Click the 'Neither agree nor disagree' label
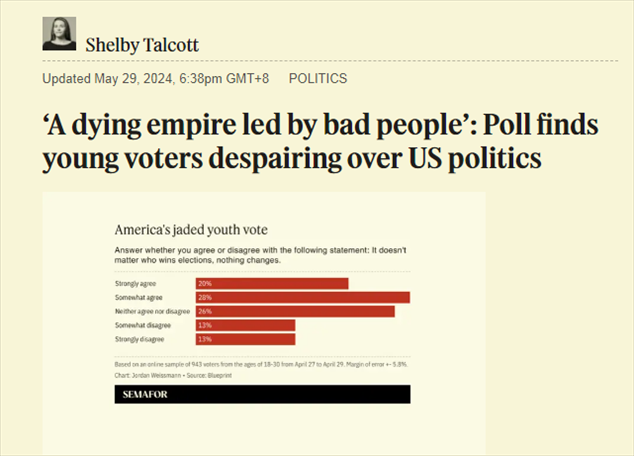 (x=150, y=311)
